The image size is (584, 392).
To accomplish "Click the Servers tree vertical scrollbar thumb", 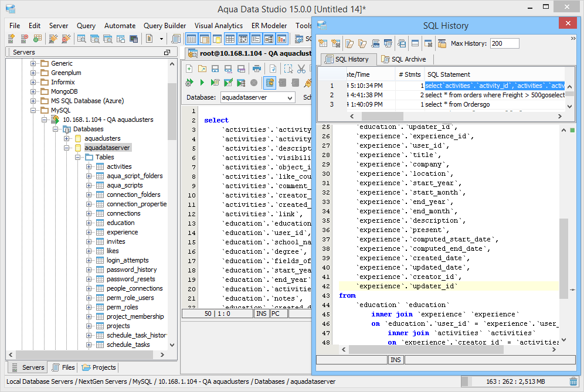I will (x=172, y=112).
